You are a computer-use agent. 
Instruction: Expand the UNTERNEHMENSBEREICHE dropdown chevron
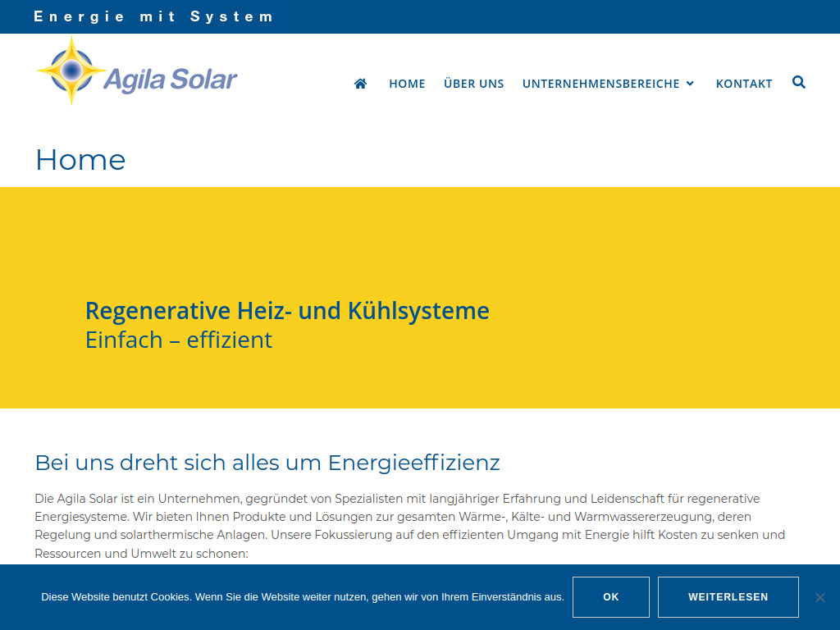point(692,83)
